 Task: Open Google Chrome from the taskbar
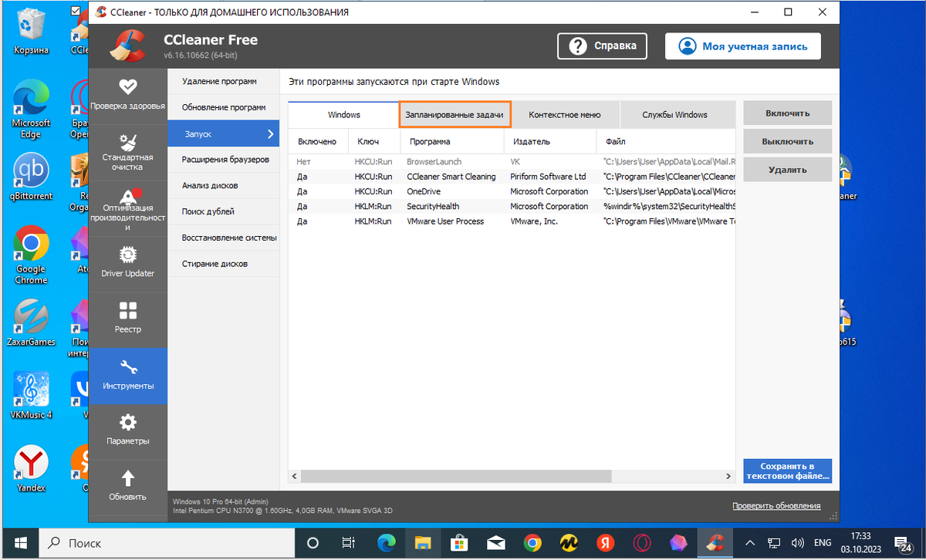coord(532,543)
